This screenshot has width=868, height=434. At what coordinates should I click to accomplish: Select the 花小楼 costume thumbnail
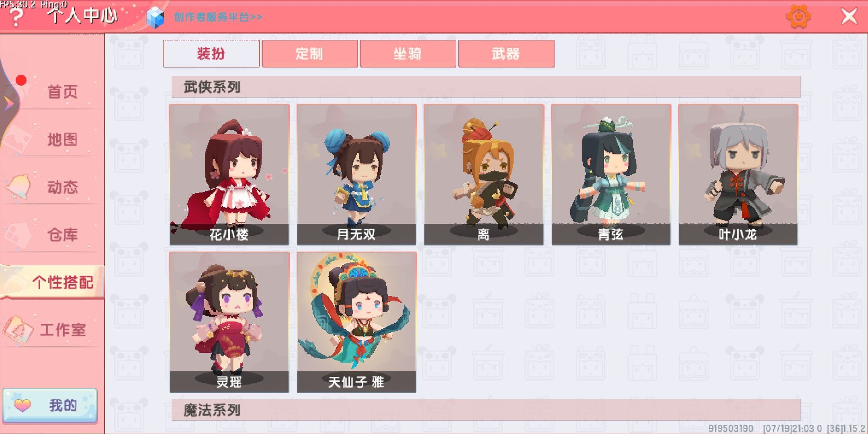coord(229,174)
